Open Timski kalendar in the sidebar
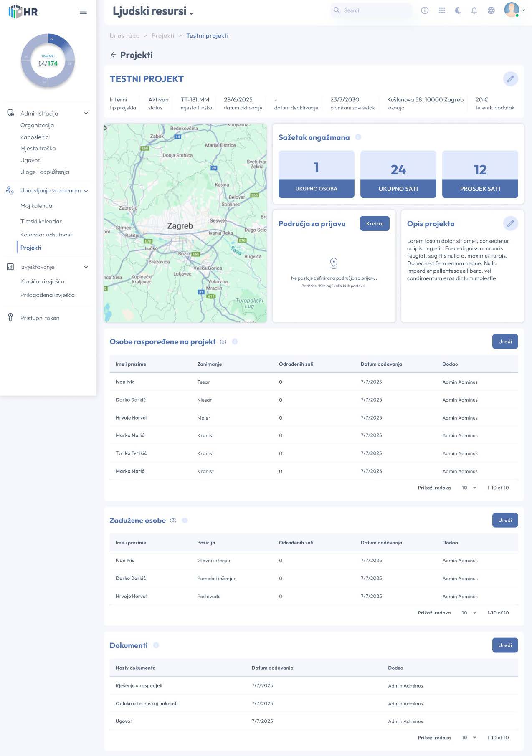532x756 pixels. tap(41, 221)
